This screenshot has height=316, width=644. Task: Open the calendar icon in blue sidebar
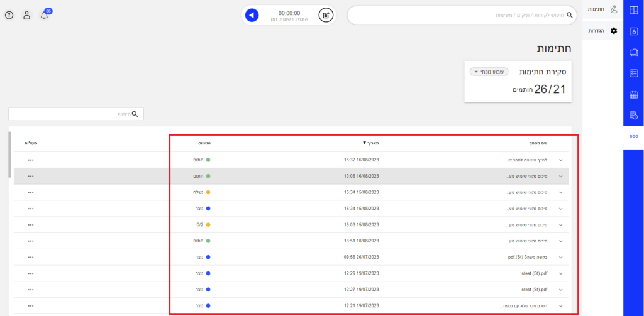tap(634, 95)
